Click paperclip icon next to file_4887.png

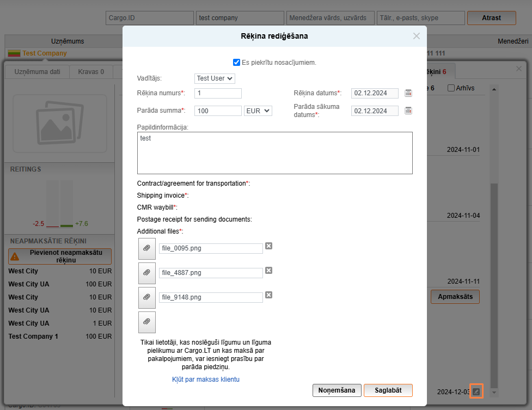click(x=146, y=273)
